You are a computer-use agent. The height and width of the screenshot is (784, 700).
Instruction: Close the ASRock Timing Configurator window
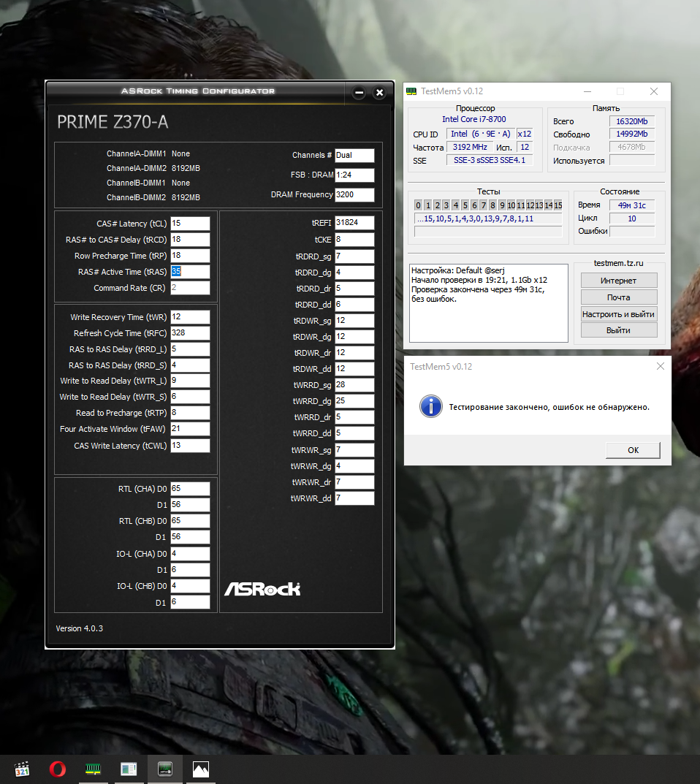point(379,93)
